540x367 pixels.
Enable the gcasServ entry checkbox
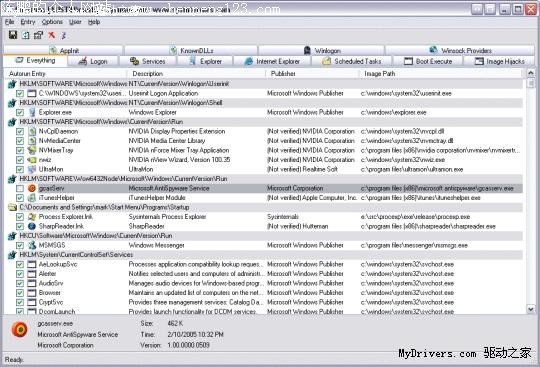click(20, 188)
